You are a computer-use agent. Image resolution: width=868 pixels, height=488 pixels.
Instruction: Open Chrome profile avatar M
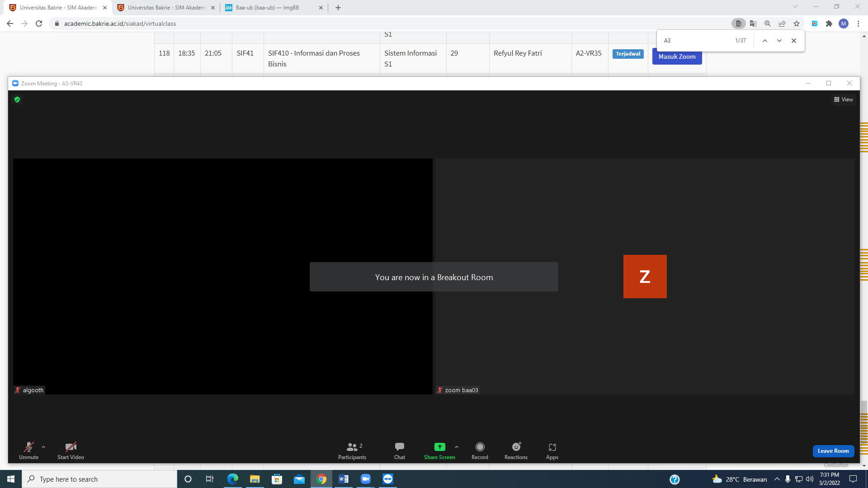844,23
